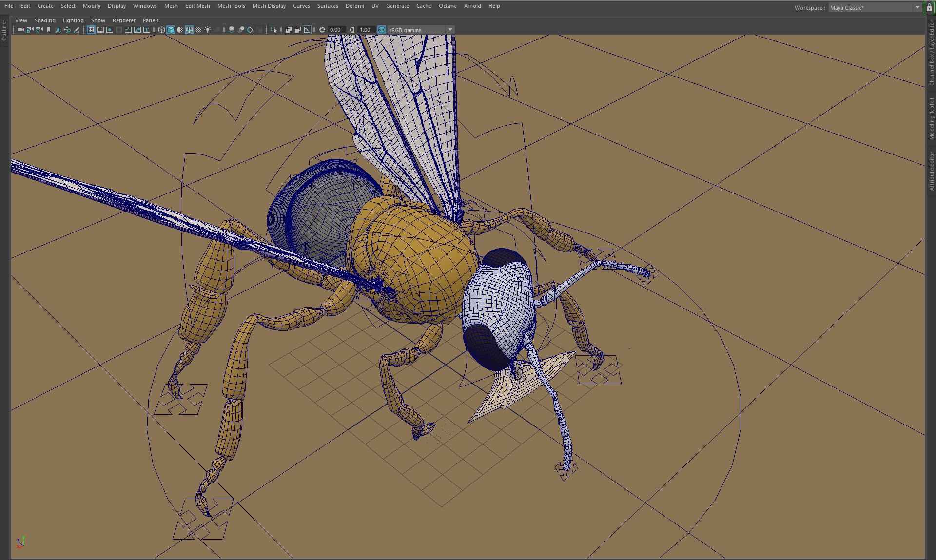
Task: Click the Smooth Shade All icon
Action: click(171, 30)
